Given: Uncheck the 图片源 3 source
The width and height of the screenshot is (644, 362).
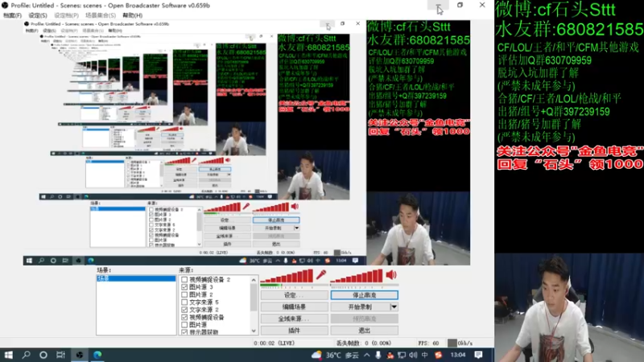Looking at the screenshot, I should pyautogui.click(x=184, y=287).
